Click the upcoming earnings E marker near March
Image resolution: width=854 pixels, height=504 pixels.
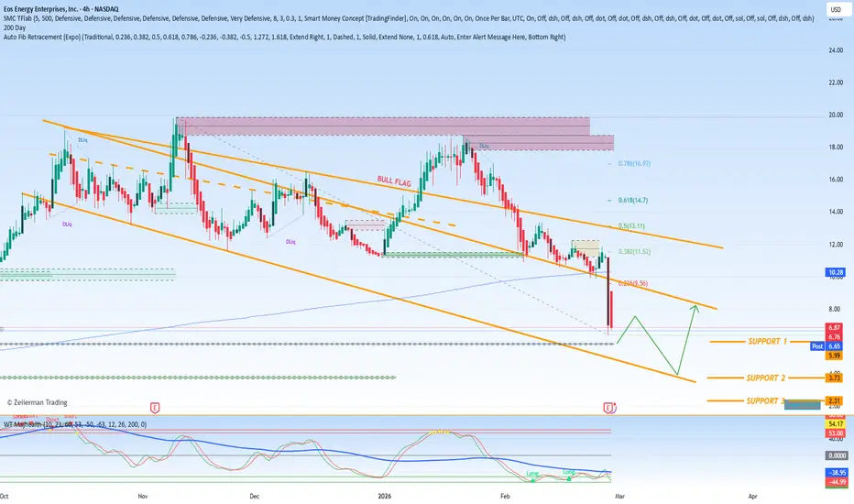[x=608, y=408]
